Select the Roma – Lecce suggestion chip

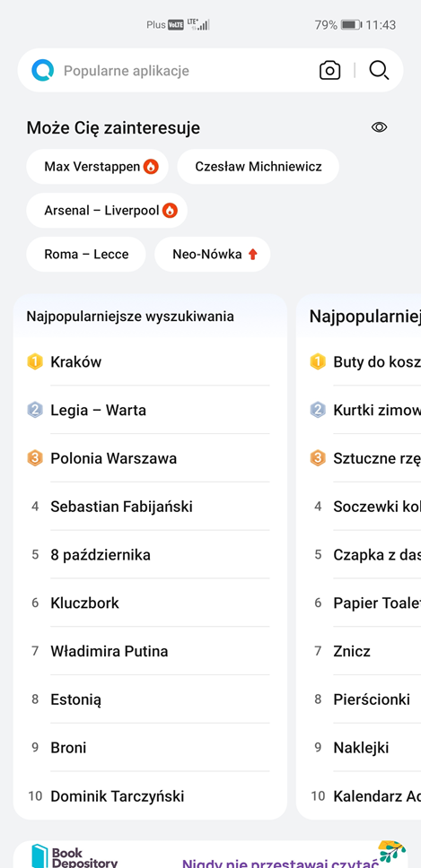[86, 254]
